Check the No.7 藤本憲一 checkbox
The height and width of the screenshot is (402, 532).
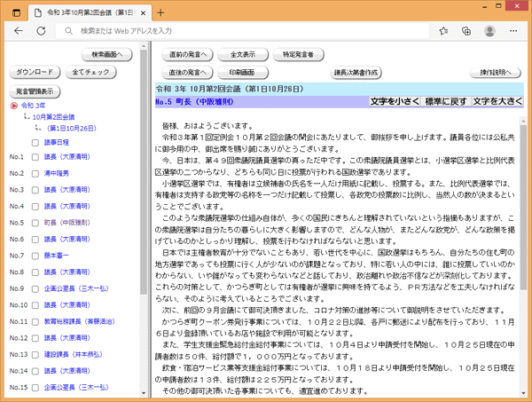coord(35,256)
